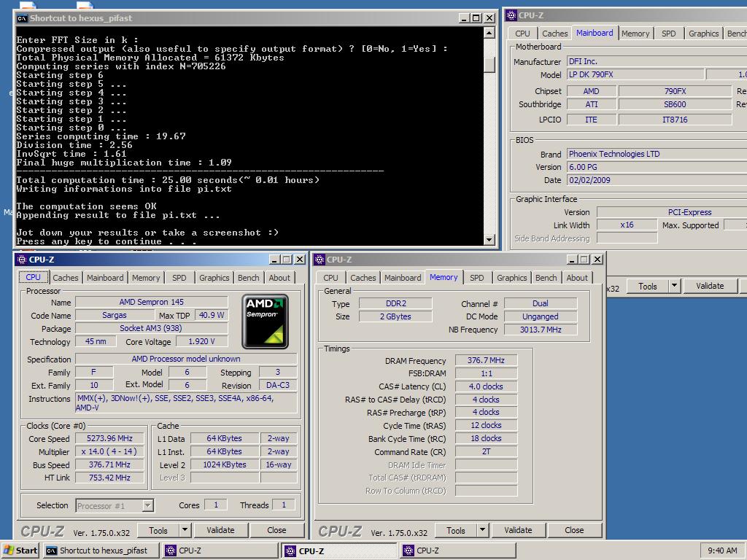This screenshot has height=560, width=747.
Task: Click the AMD Sempron processor logo
Action: [x=266, y=322]
